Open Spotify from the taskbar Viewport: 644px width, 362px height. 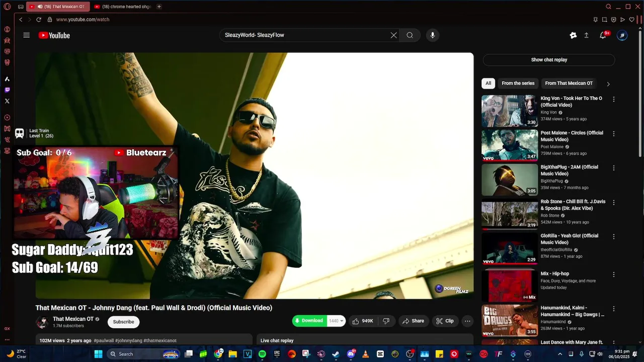pyautogui.click(x=262, y=354)
